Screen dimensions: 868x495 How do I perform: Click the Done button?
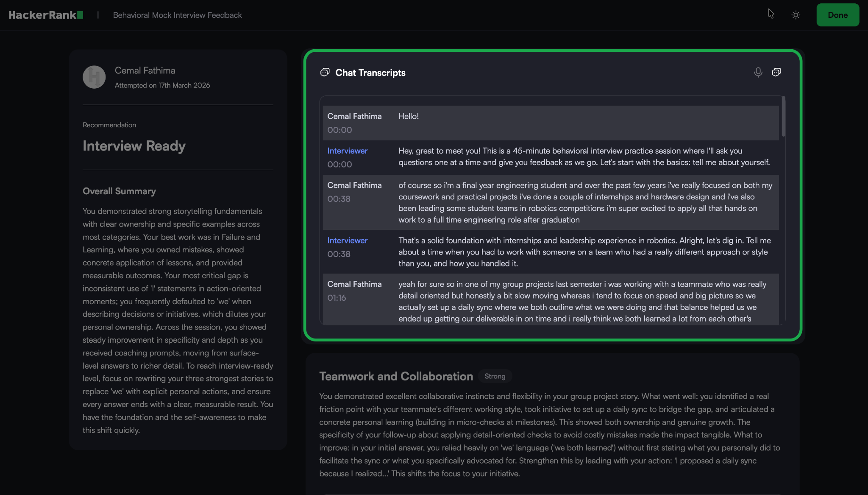(837, 15)
